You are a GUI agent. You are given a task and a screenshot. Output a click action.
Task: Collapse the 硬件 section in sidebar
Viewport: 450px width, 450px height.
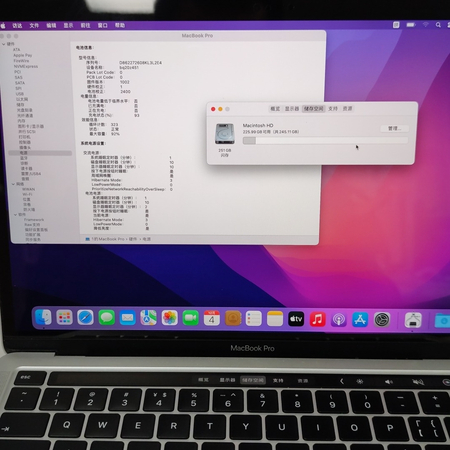[3, 44]
